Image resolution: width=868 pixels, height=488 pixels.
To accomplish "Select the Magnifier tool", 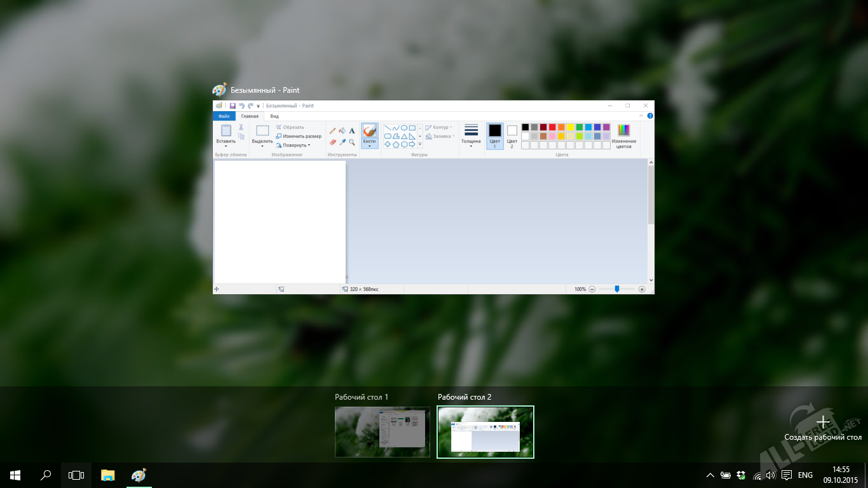I will [352, 142].
